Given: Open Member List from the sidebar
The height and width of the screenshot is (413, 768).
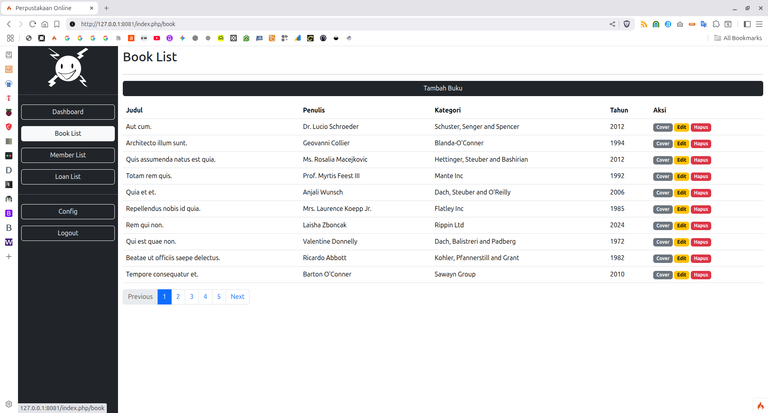Looking at the screenshot, I should [x=68, y=155].
